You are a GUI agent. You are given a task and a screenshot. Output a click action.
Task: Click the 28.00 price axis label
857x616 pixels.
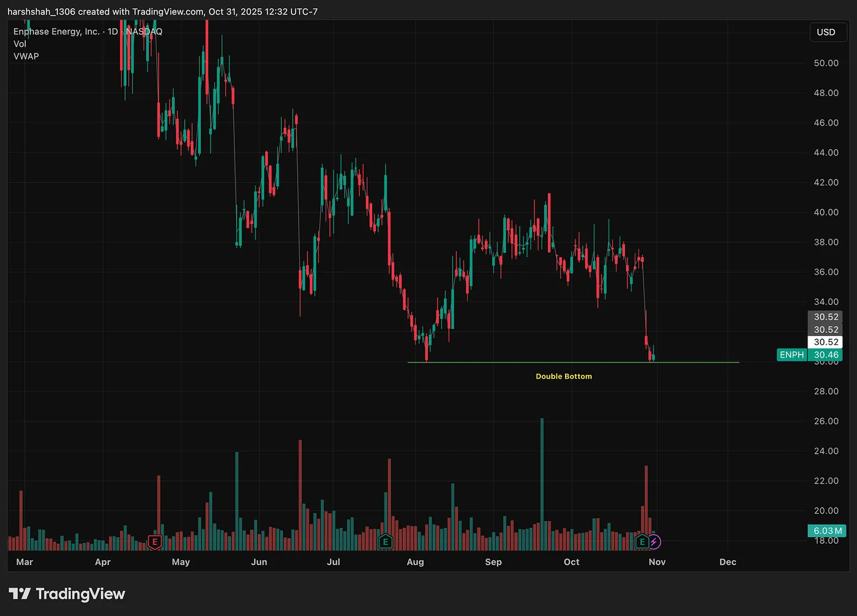[x=826, y=391]
